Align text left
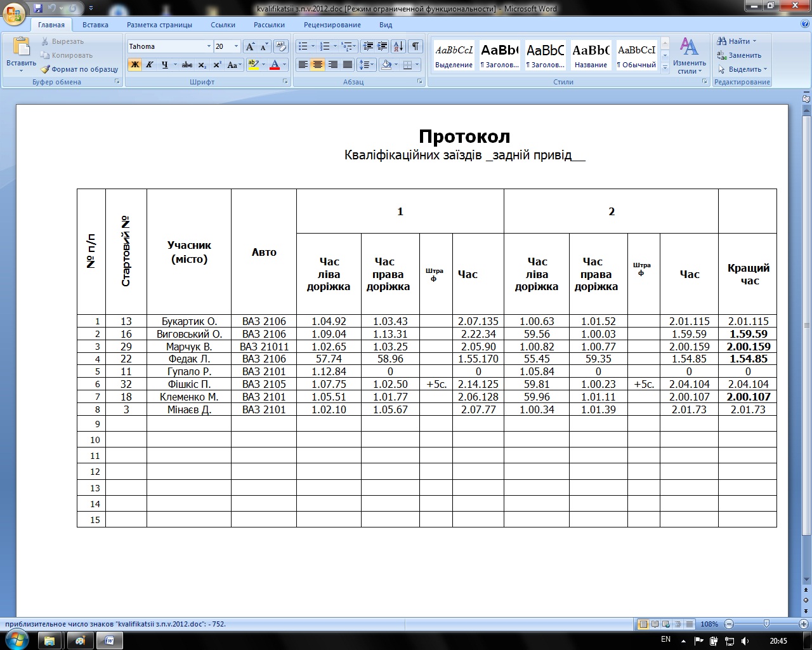This screenshot has width=812, height=650. point(303,65)
